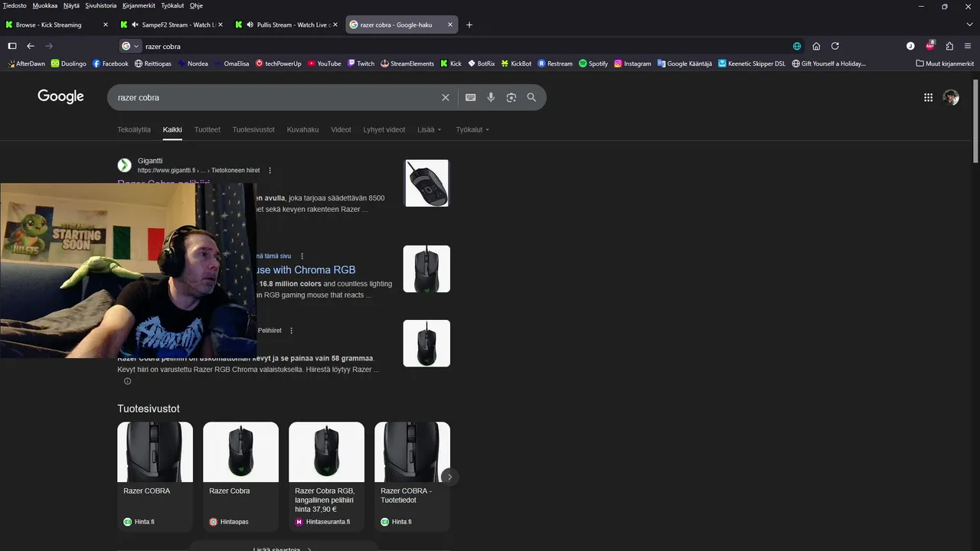980x551 pixels.
Task: Go back with the browser back arrow
Action: tap(31, 46)
